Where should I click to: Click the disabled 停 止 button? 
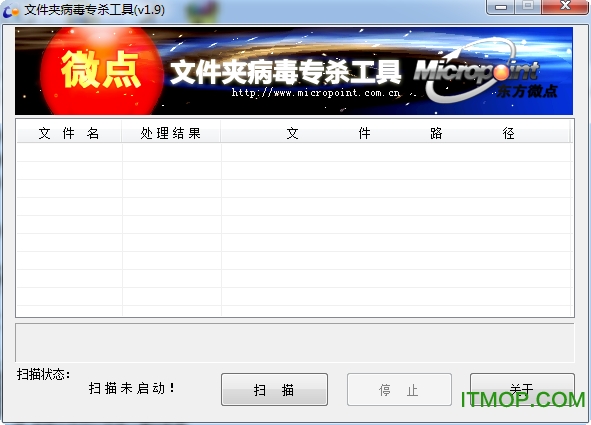399,390
